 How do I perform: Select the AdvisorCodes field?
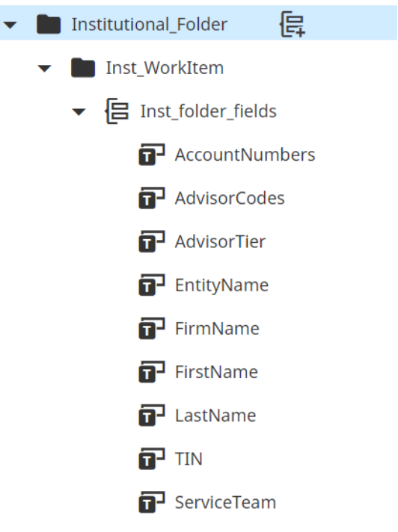[230, 198]
